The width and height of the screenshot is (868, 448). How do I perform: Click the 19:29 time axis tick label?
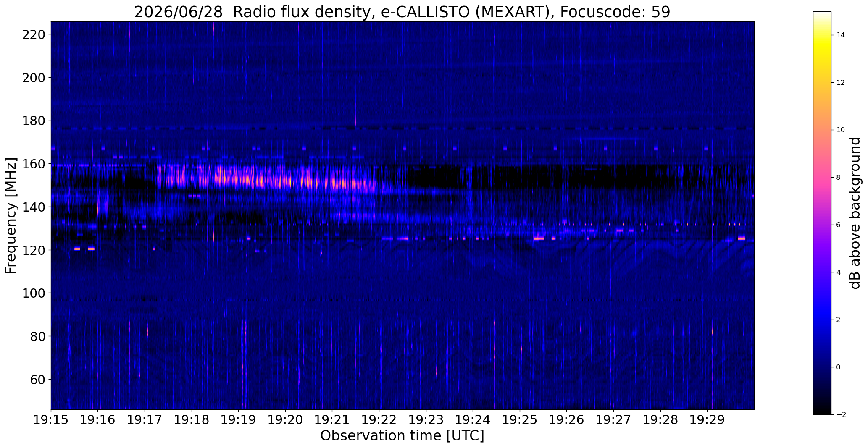(707, 420)
